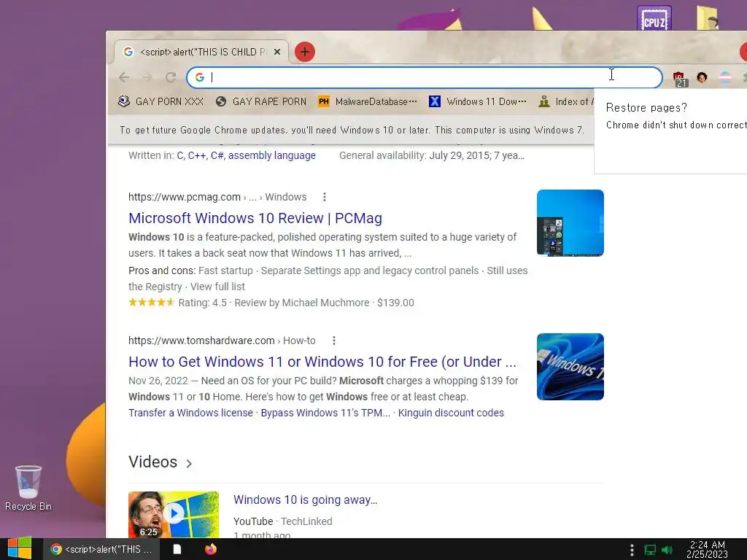Open the volume speaker tray icon
The image size is (747, 560).
click(x=667, y=550)
